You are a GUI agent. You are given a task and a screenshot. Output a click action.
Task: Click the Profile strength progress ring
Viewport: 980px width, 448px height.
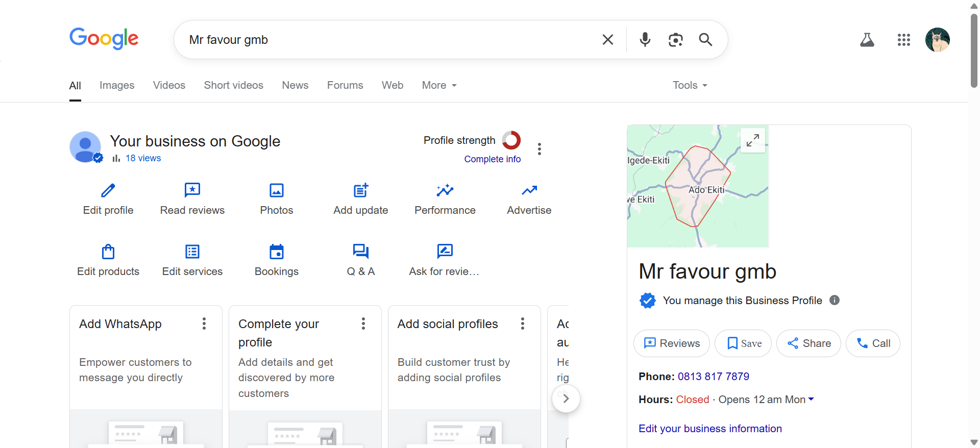(x=511, y=140)
